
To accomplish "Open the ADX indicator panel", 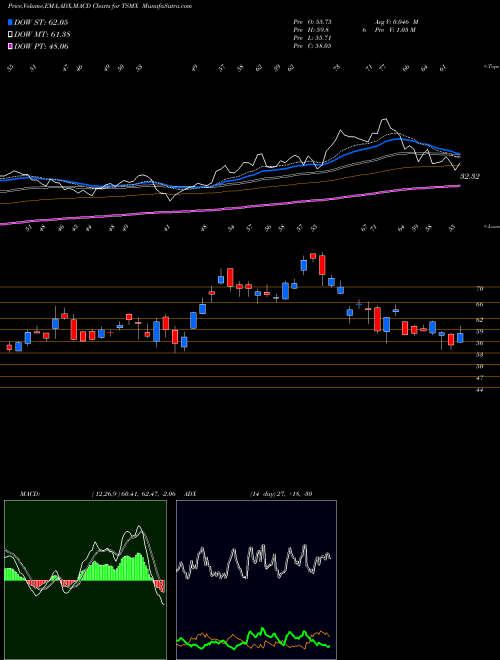I will point(256,580).
